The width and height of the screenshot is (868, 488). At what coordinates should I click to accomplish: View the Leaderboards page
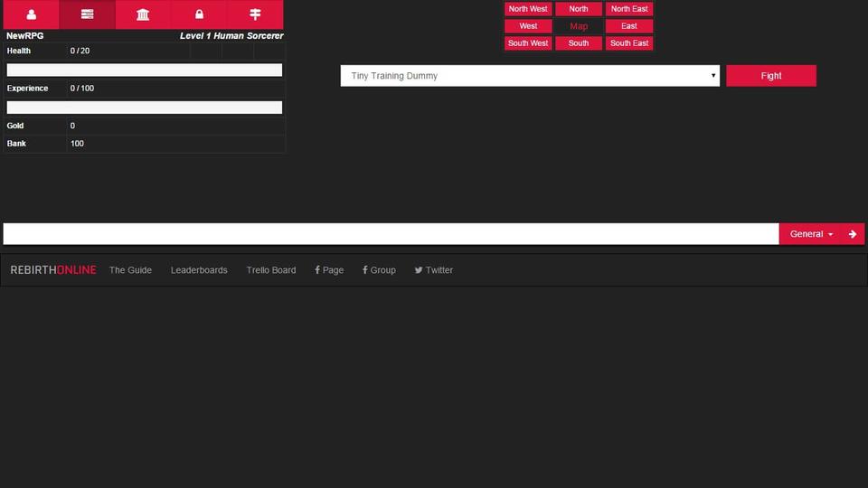point(199,270)
